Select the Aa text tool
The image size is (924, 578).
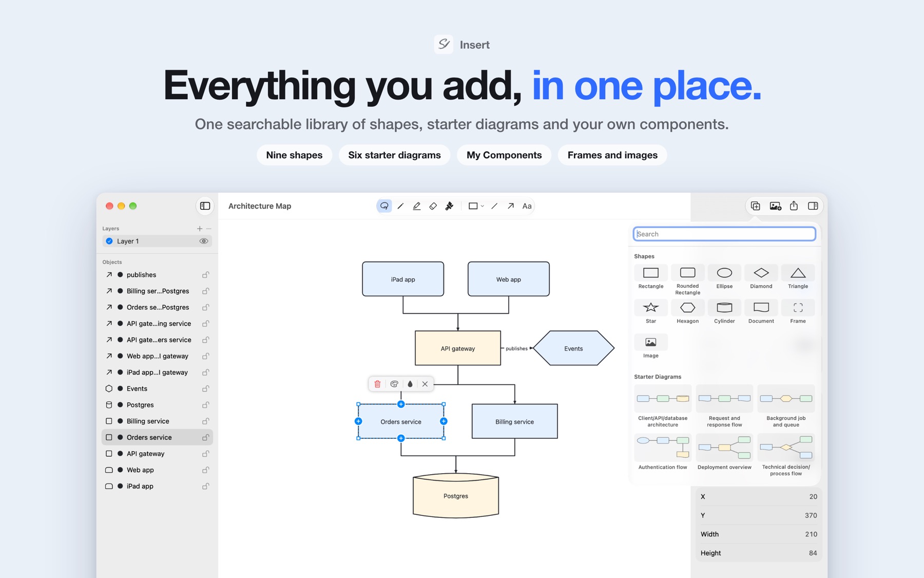(x=527, y=206)
